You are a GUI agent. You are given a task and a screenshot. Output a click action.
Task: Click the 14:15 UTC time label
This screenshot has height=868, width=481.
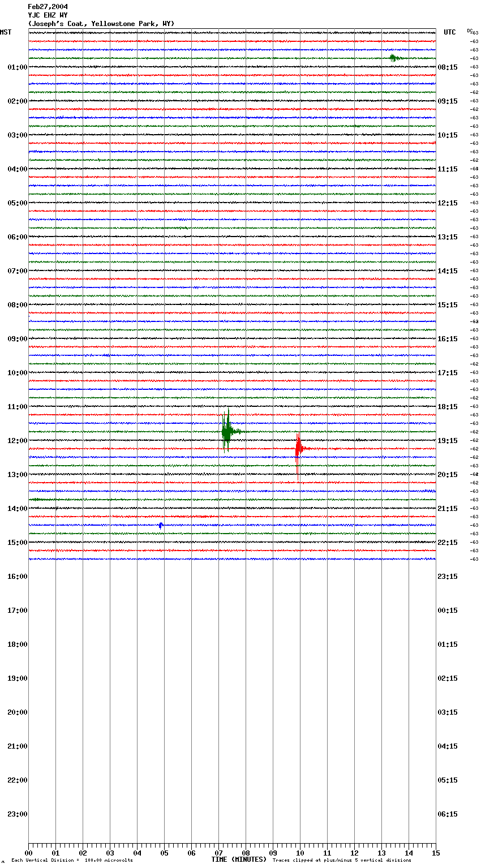pyautogui.click(x=448, y=271)
